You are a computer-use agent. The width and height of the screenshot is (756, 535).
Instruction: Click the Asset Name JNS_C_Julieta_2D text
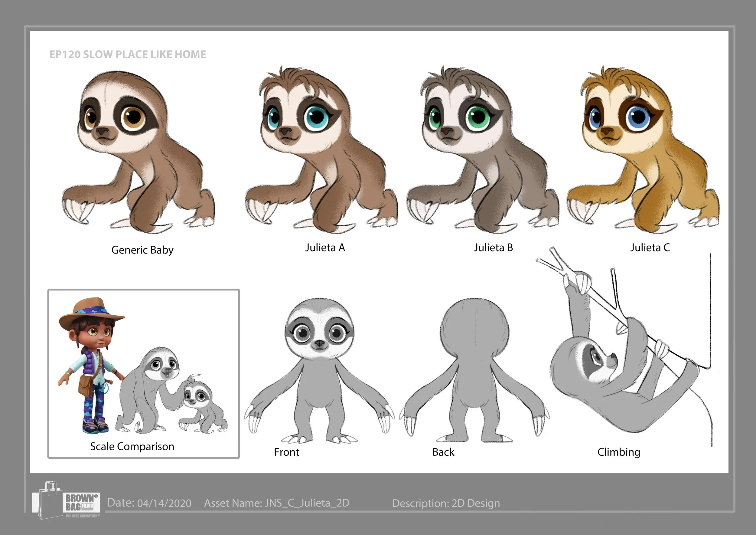(277, 503)
